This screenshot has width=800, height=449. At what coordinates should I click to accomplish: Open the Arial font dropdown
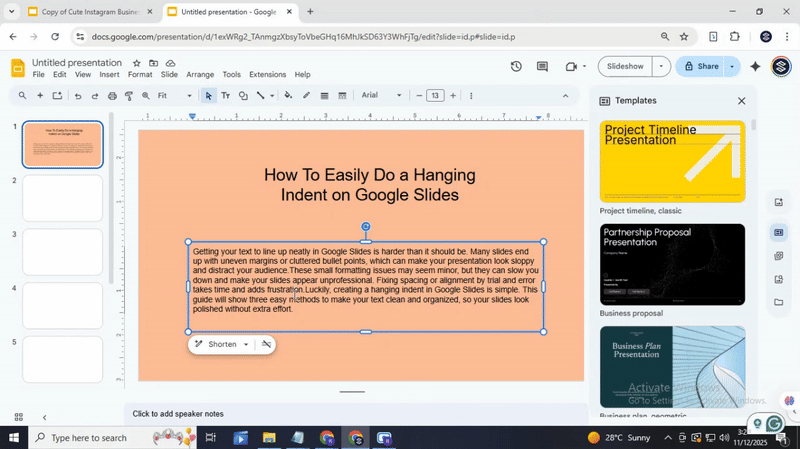tap(381, 96)
